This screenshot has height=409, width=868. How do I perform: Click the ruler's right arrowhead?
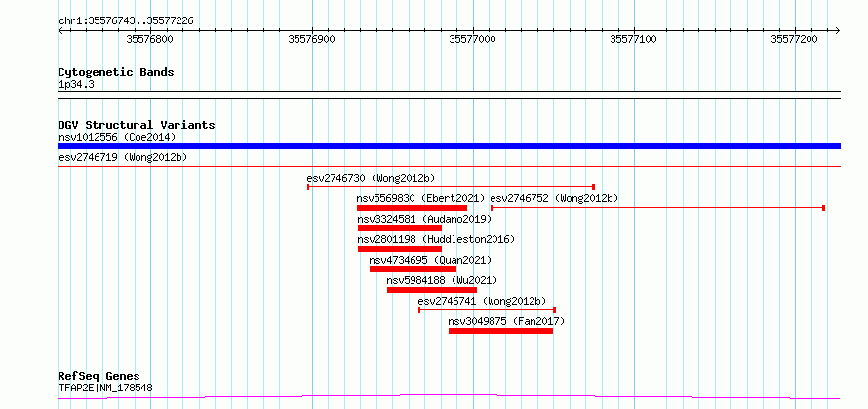pyautogui.click(x=837, y=30)
